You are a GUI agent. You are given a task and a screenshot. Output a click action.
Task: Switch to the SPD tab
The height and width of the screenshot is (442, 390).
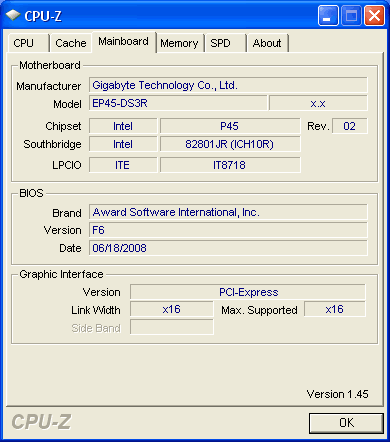pos(225,43)
